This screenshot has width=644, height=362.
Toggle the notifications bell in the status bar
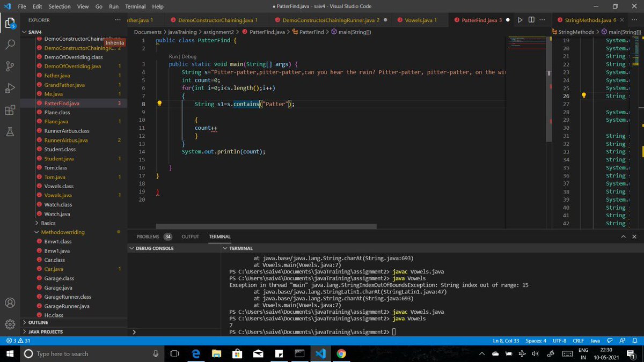[635, 341]
